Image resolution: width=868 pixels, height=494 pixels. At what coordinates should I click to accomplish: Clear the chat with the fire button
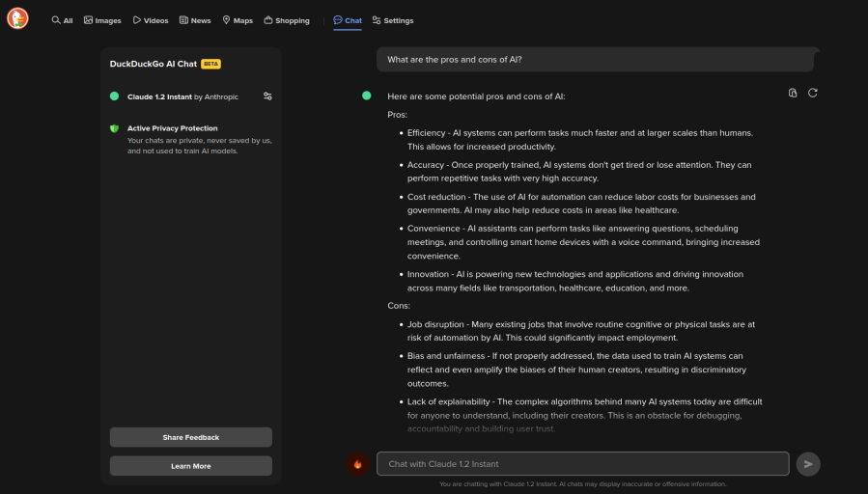357,464
